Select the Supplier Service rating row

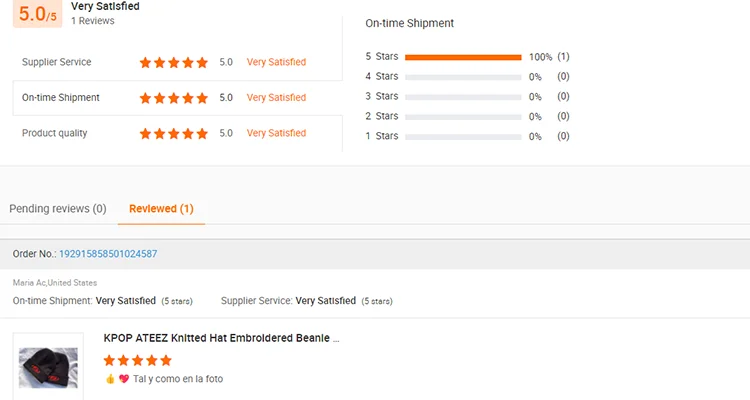(177, 62)
